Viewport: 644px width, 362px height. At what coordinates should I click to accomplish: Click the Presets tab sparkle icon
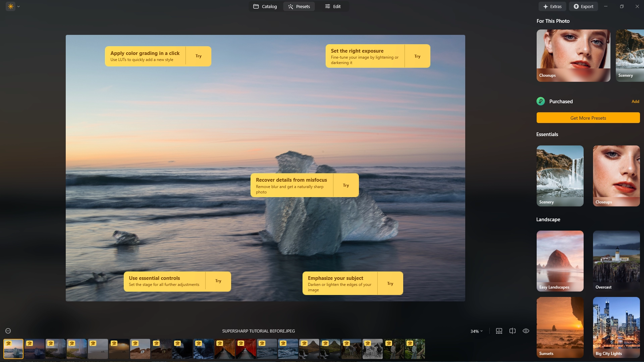(x=290, y=6)
